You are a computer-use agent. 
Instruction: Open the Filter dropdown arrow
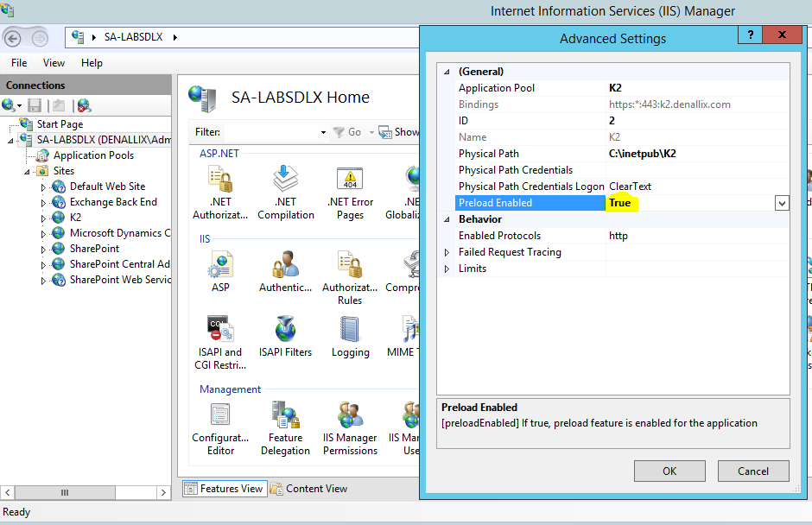pyautogui.click(x=323, y=132)
